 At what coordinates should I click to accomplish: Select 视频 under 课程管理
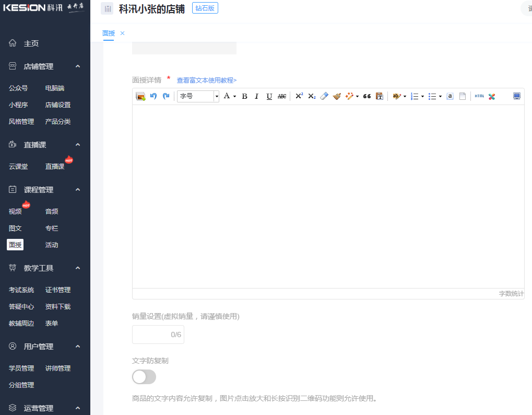[x=15, y=211]
